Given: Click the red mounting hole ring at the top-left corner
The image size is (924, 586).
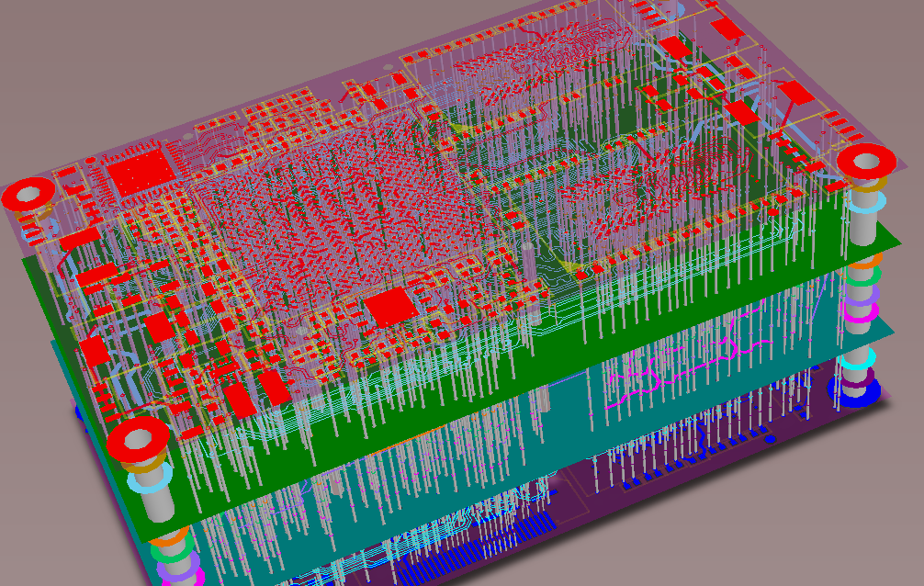Looking at the screenshot, I should point(28,195).
